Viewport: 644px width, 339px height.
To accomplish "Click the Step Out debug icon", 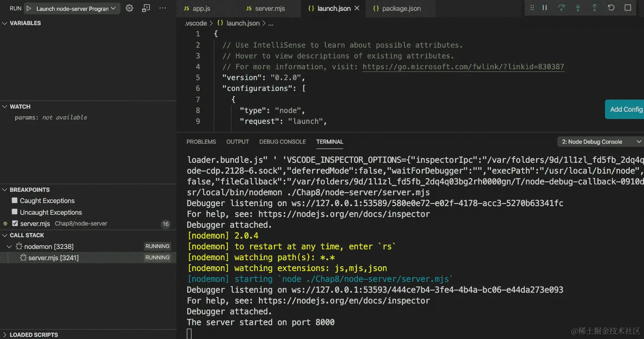I will click(594, 7).
